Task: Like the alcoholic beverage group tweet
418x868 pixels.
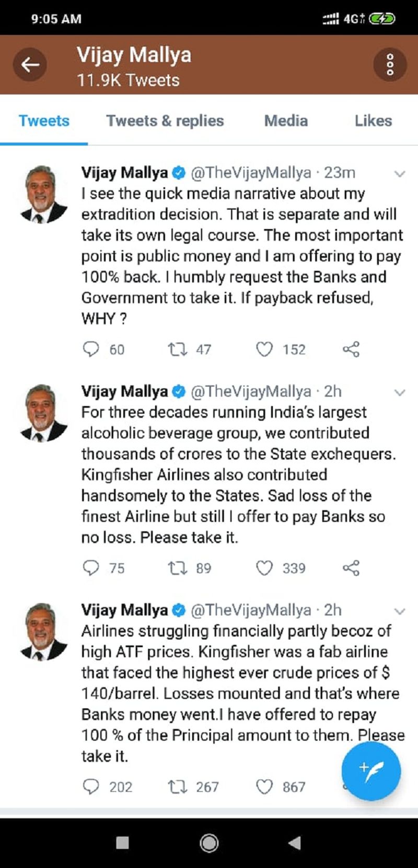Action: [x=264, y=567]
